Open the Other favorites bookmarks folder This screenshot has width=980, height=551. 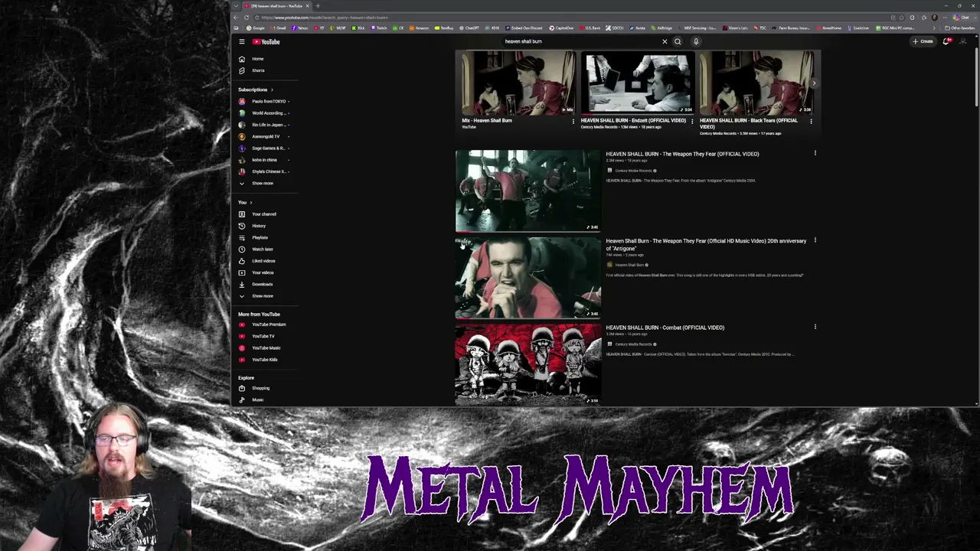(x=961, y=28)
